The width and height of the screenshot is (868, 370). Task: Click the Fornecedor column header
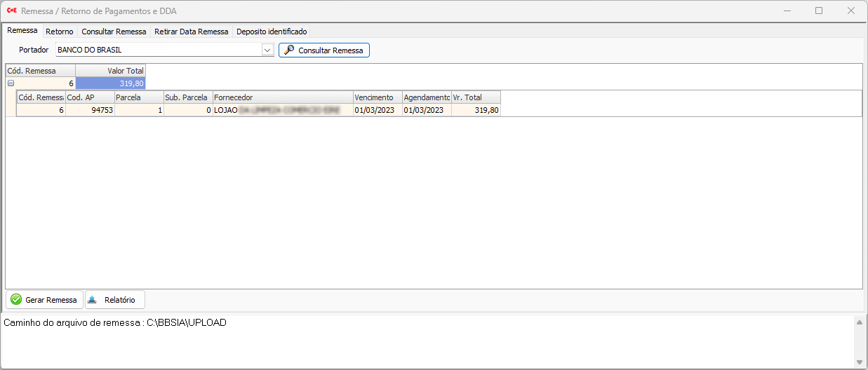click(x=282, y=97)
